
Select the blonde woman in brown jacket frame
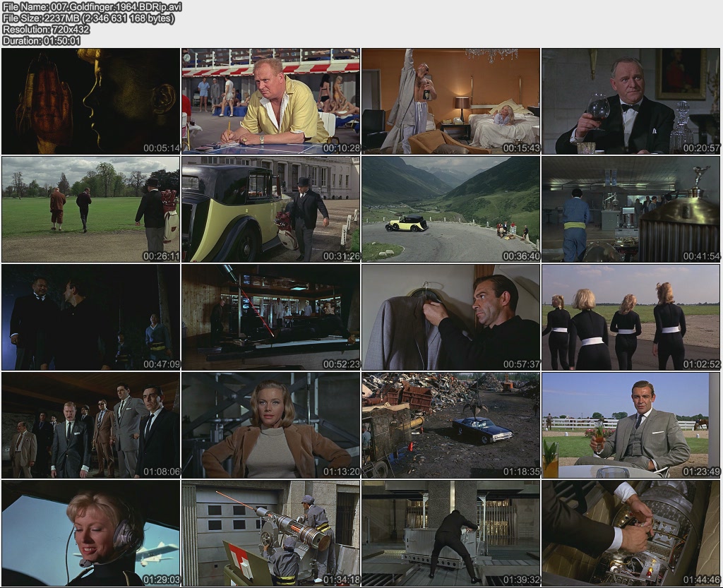[271, 425]
